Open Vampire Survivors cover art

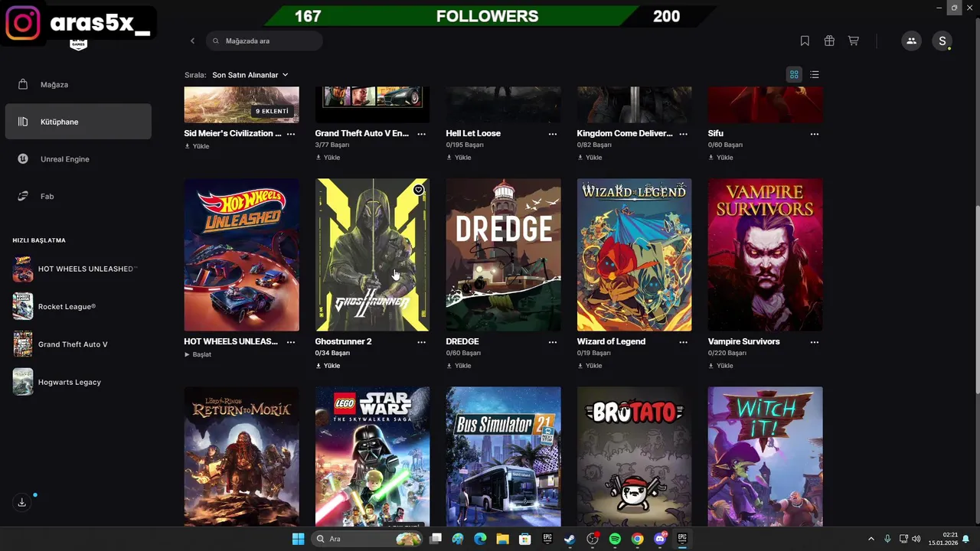765,255
